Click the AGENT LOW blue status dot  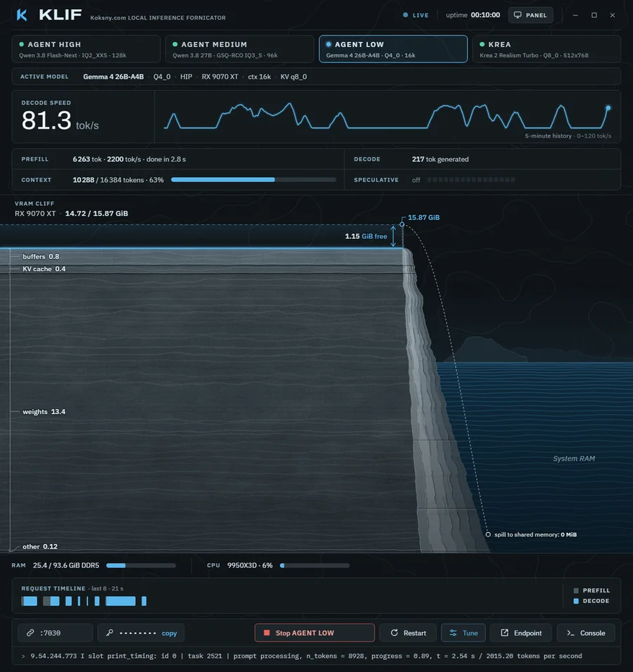(x=328, y=44)
